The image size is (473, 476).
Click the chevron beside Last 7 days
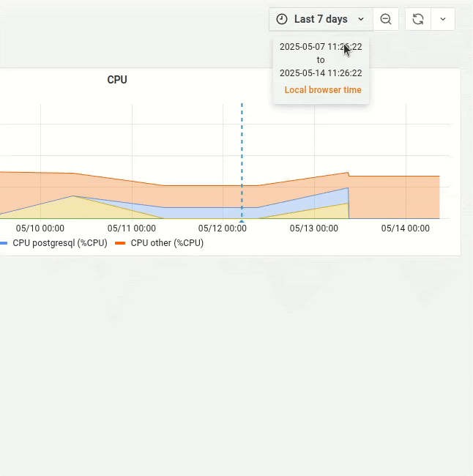(x=361, y=19)
